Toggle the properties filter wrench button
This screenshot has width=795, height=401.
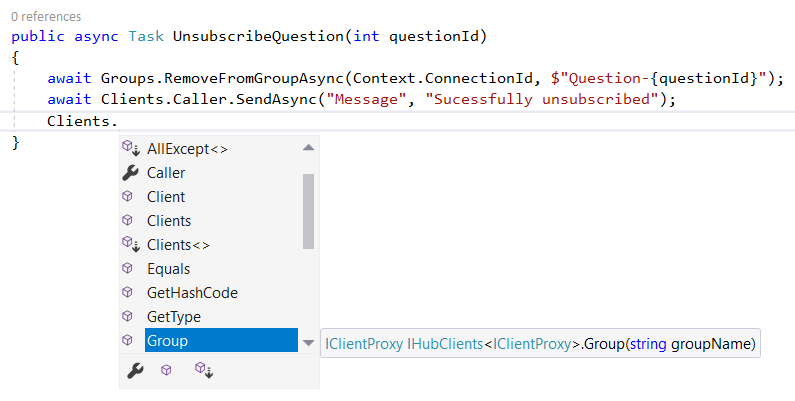tap(134, 370)
